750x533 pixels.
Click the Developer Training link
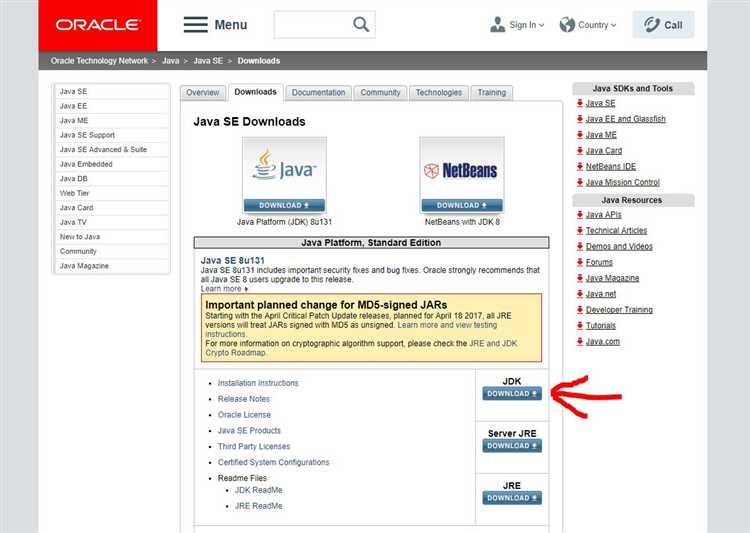click(619, 310)
